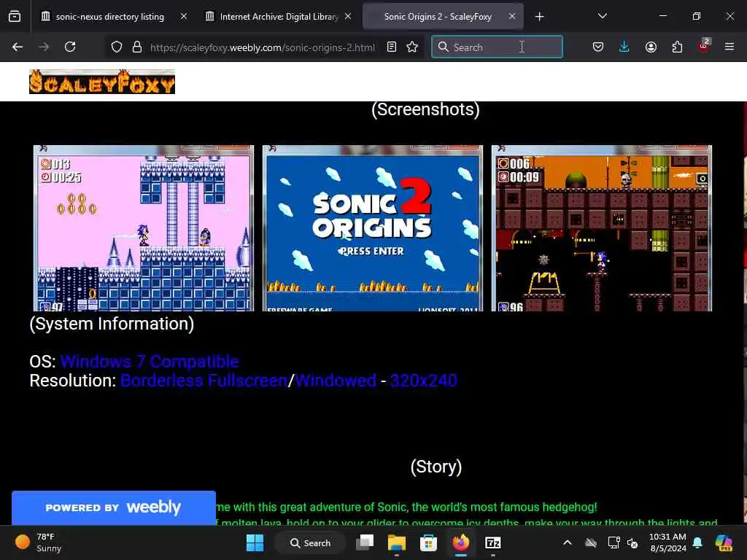Screen dimensions: 747x560
Task: Open the network tray icon
Action: click(614, 542)
